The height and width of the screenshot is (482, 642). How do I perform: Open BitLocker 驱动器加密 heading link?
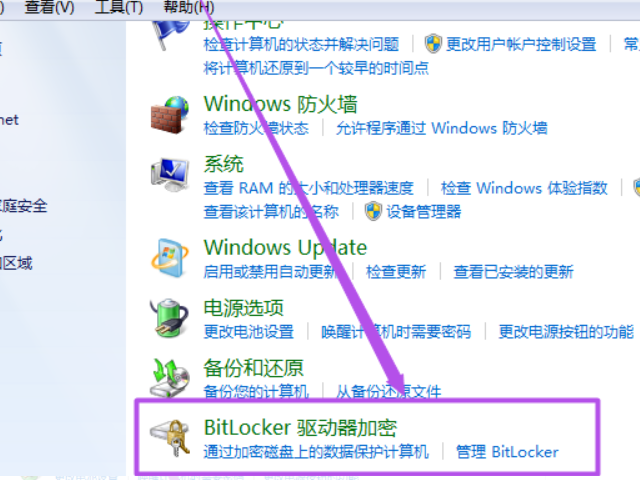point(300,428)
